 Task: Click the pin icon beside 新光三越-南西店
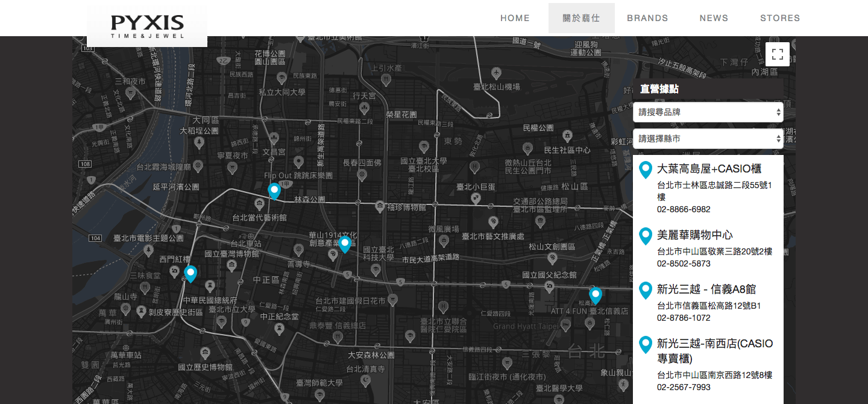[646, 344]
